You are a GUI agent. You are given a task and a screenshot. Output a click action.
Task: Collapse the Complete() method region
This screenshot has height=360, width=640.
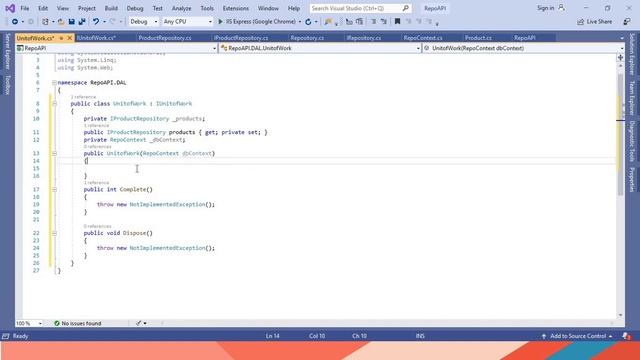(54, 189)
